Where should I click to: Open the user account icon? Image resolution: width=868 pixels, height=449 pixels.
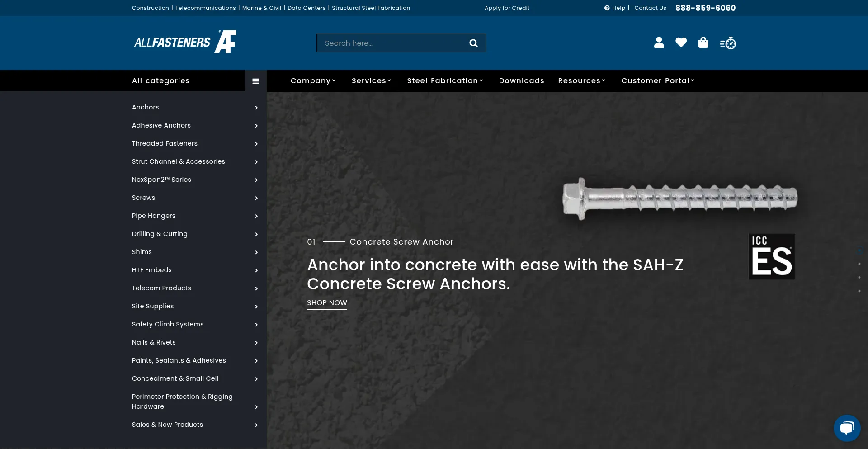(x=659, y=43)
